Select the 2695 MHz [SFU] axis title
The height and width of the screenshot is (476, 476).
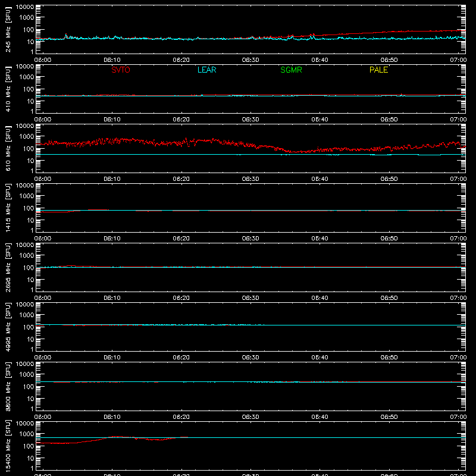(8, 267)
